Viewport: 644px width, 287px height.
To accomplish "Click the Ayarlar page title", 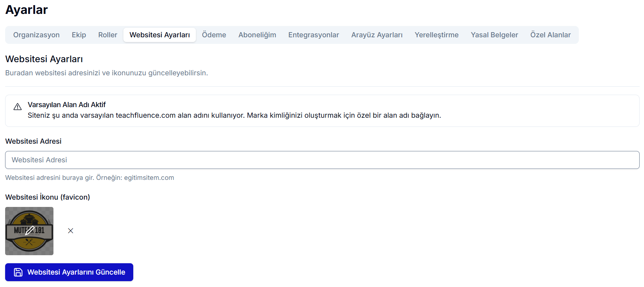I will [26, 10].
